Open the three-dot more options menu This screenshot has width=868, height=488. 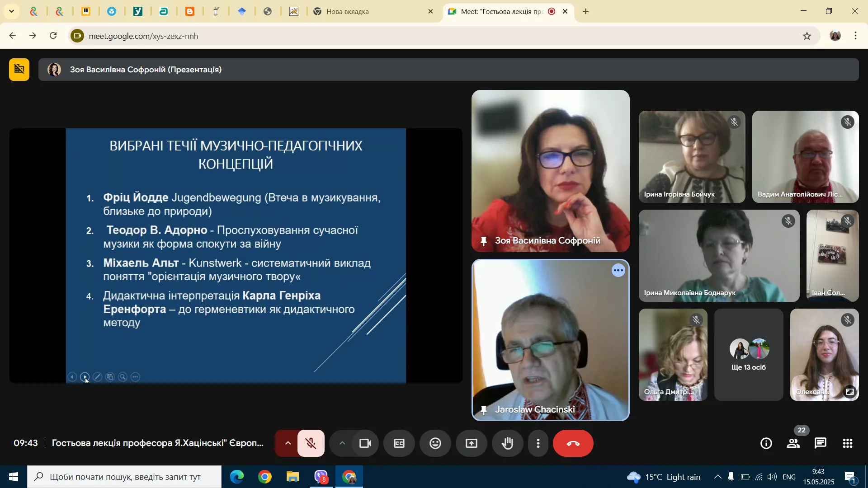click(x=538, y=443)
